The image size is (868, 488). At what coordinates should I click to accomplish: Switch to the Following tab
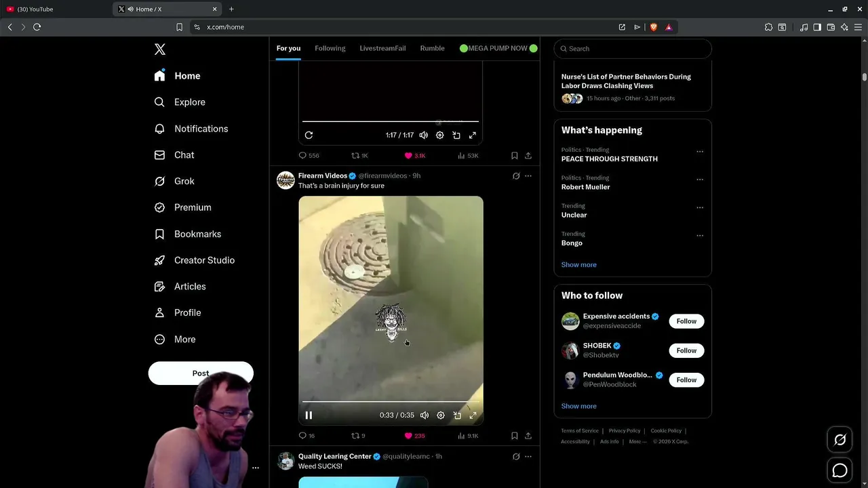[330, 48]
